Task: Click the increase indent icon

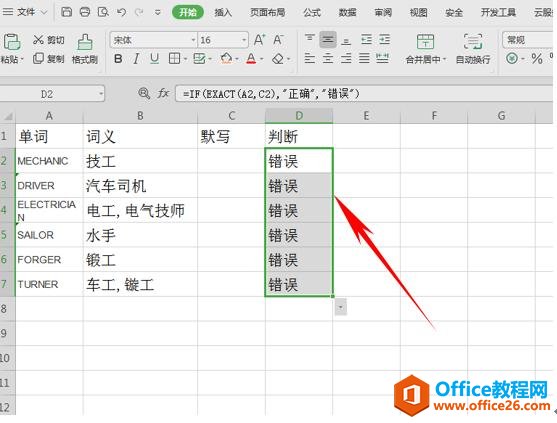Action: [384, 39]
